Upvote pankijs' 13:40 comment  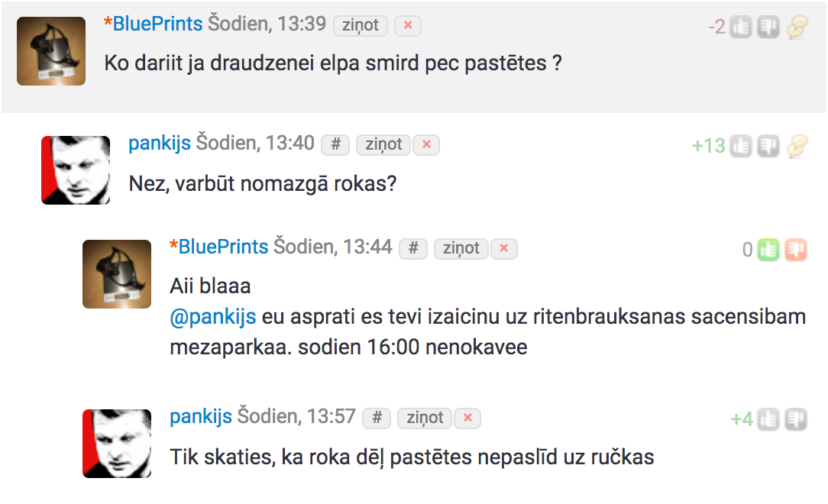tap(741, 146)
